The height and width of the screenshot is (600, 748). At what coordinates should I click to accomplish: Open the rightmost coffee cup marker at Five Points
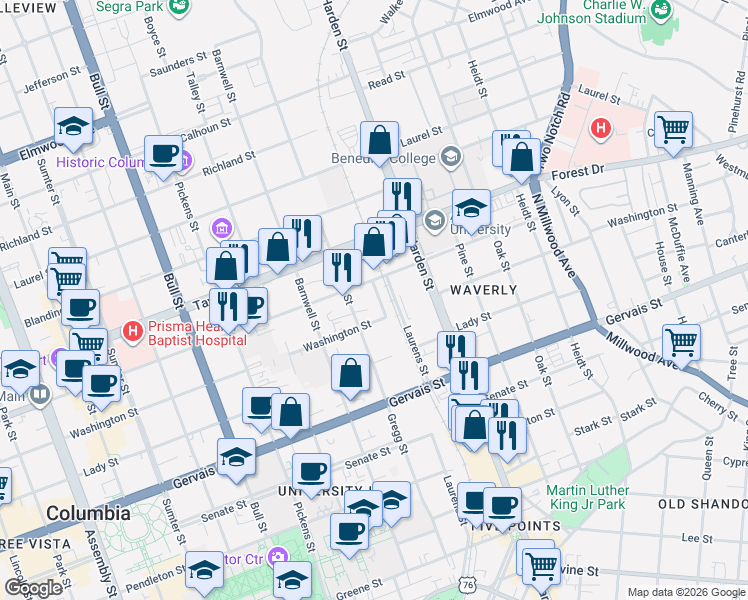[502, 506]
